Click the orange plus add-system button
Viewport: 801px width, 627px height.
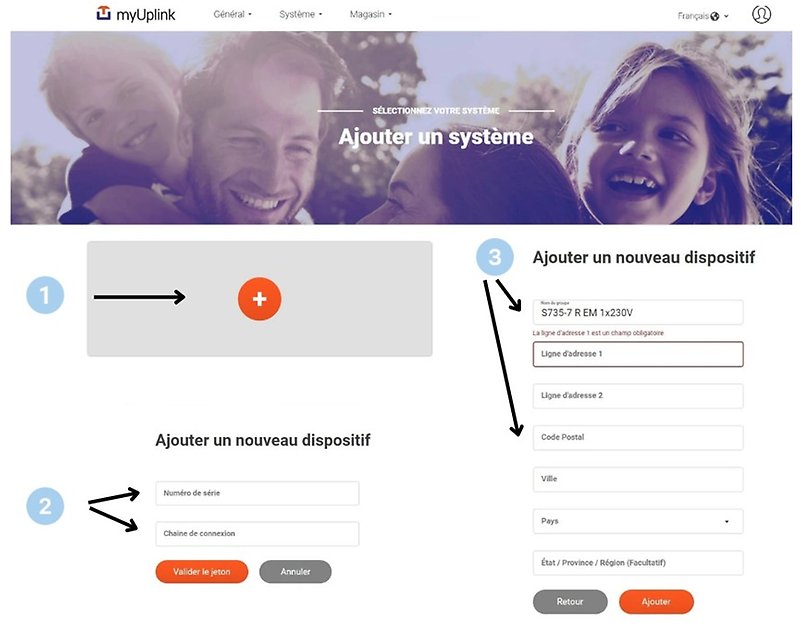[260, 299]
